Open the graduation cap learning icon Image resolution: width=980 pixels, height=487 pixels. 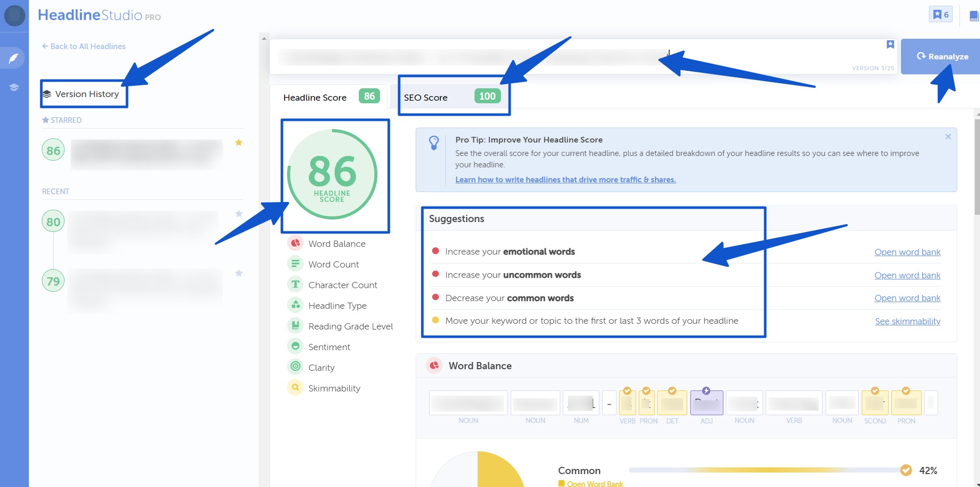(x=14, y=87)
